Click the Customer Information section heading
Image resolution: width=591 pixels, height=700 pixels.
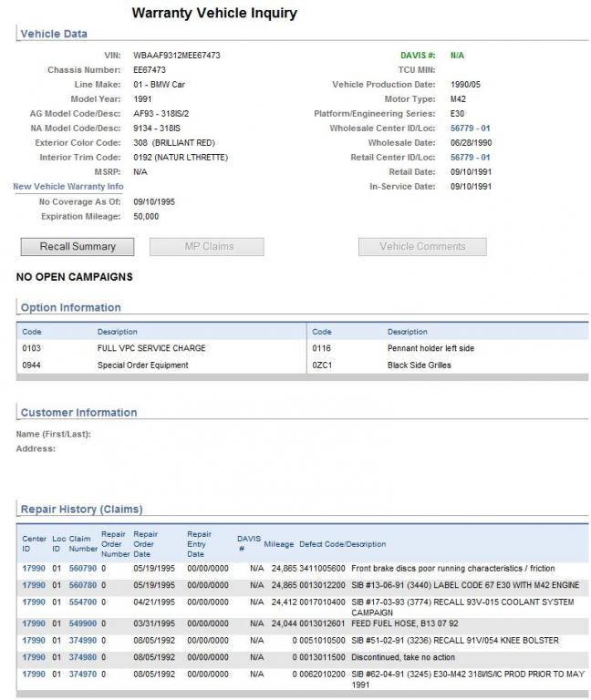tap(78, 413)
